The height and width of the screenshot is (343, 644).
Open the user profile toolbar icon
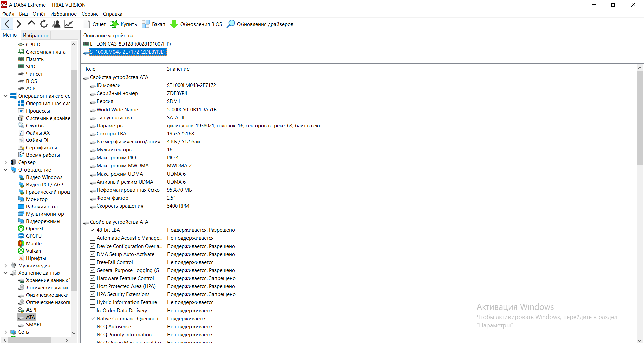(x=56, y=24)
